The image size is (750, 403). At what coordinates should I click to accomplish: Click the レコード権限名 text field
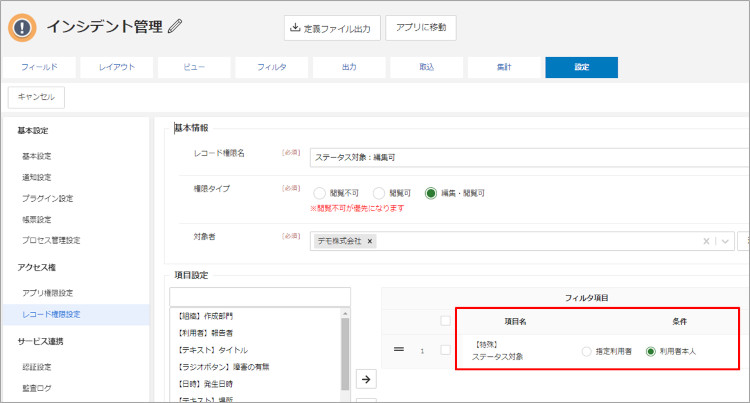click(x=529, y=158)
